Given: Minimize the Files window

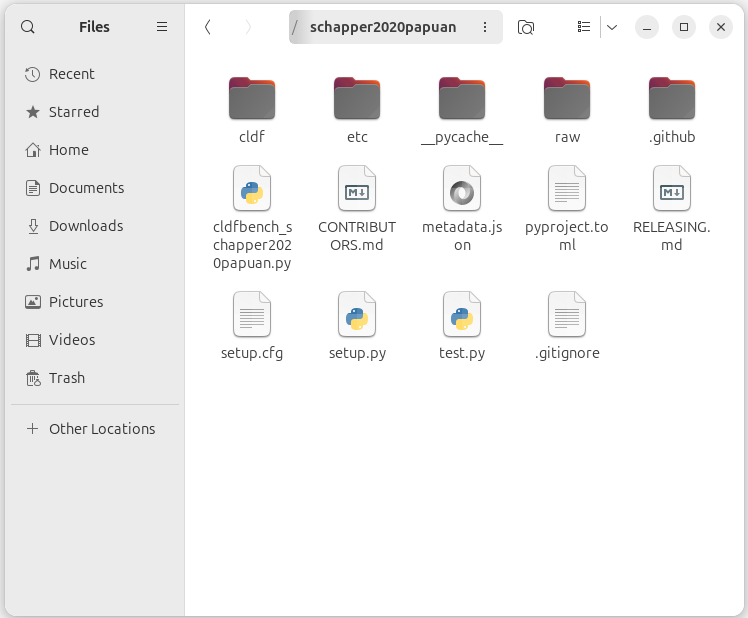Looking at the screenshot, I should [646, 27].
